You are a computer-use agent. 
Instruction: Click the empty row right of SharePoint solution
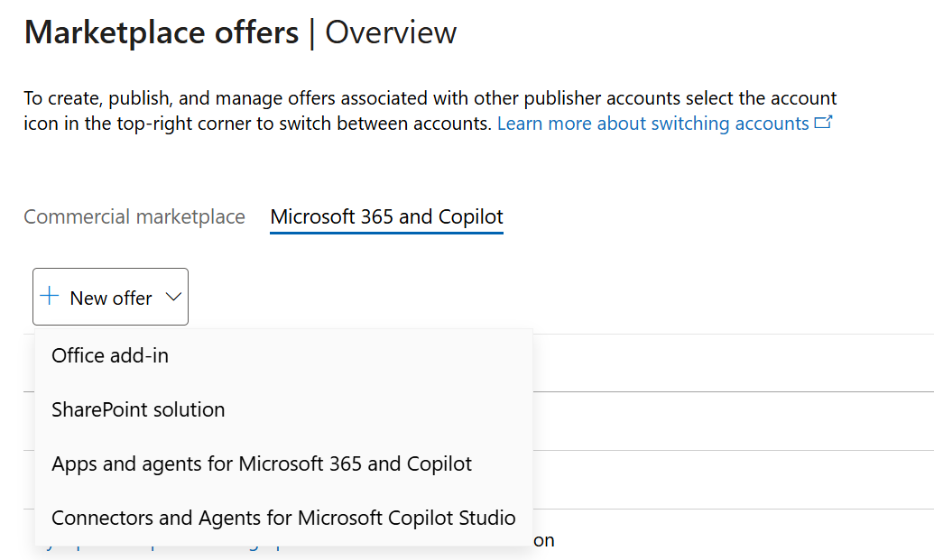731,421
